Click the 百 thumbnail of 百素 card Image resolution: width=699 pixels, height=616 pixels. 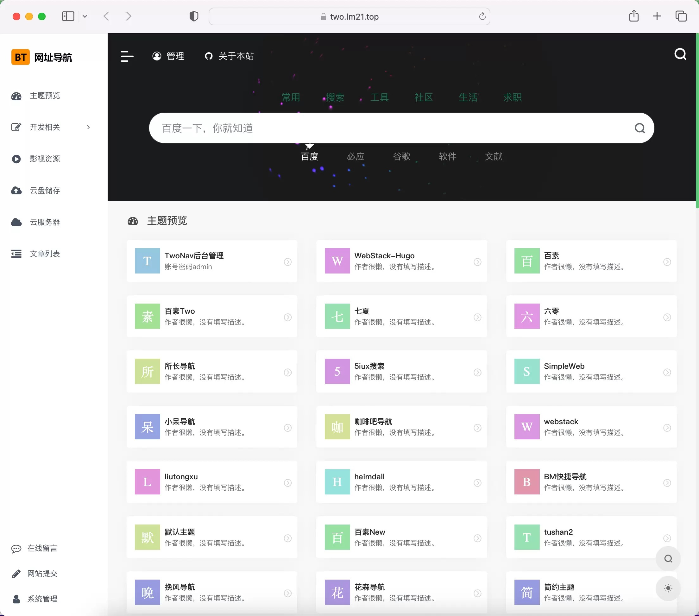click(x=527, y=261)
